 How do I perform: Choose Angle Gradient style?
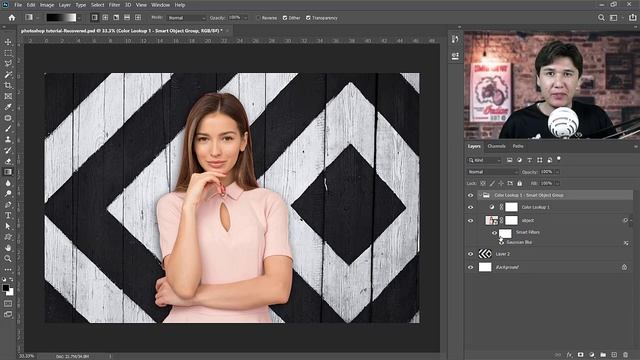coord(116,18)
